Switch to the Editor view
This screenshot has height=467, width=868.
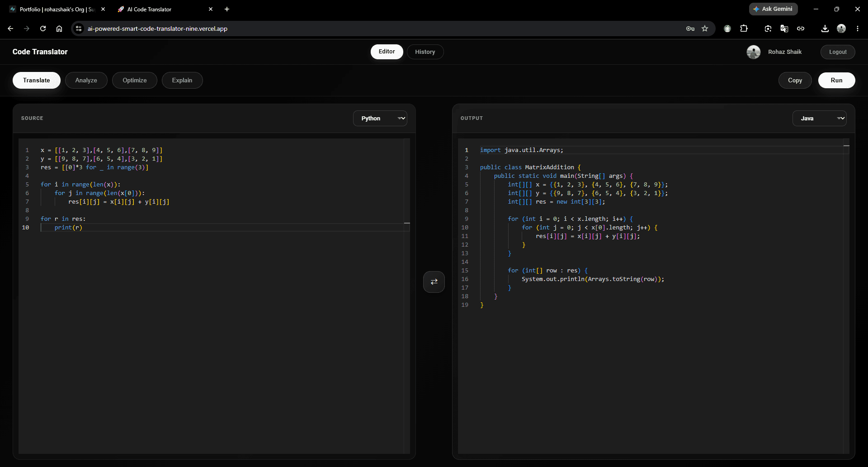point(387,52)
